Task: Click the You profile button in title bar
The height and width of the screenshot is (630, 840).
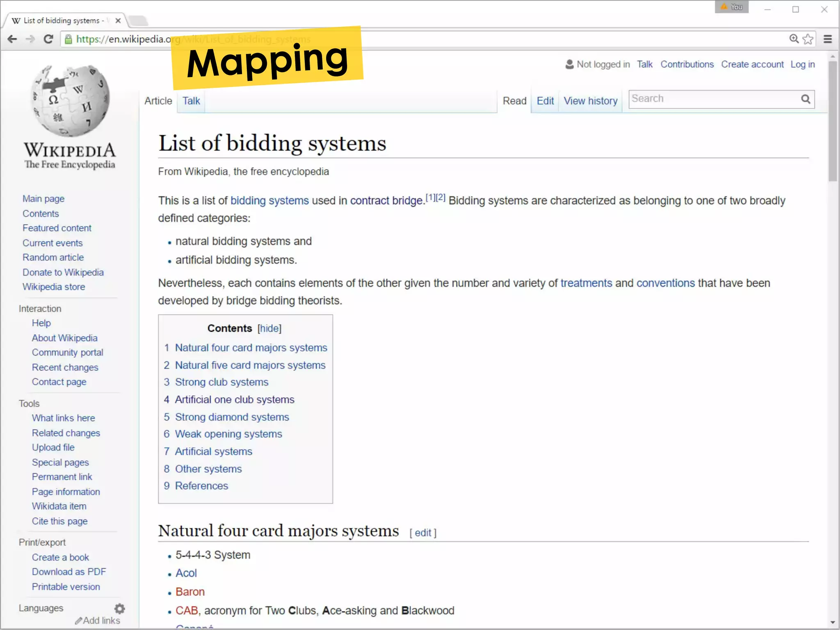Action: point(732,7)
